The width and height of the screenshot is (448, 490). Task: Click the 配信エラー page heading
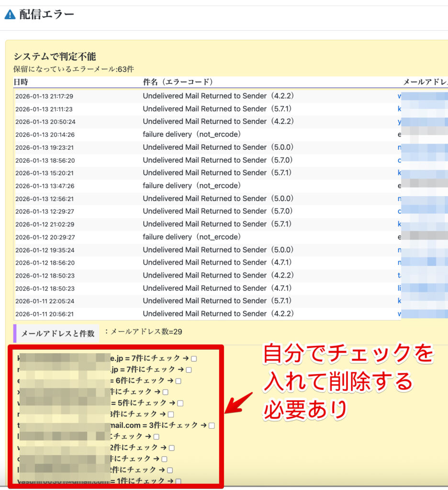click(x=46, y=14)
